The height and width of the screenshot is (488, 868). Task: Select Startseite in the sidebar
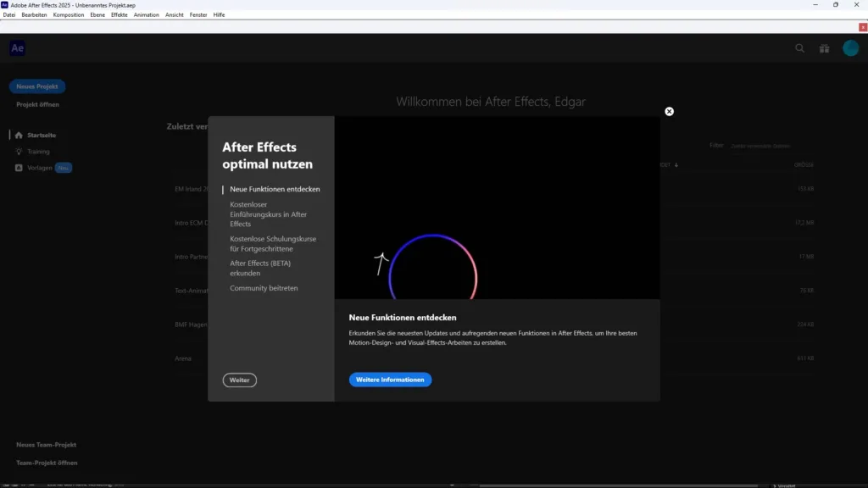42,135
